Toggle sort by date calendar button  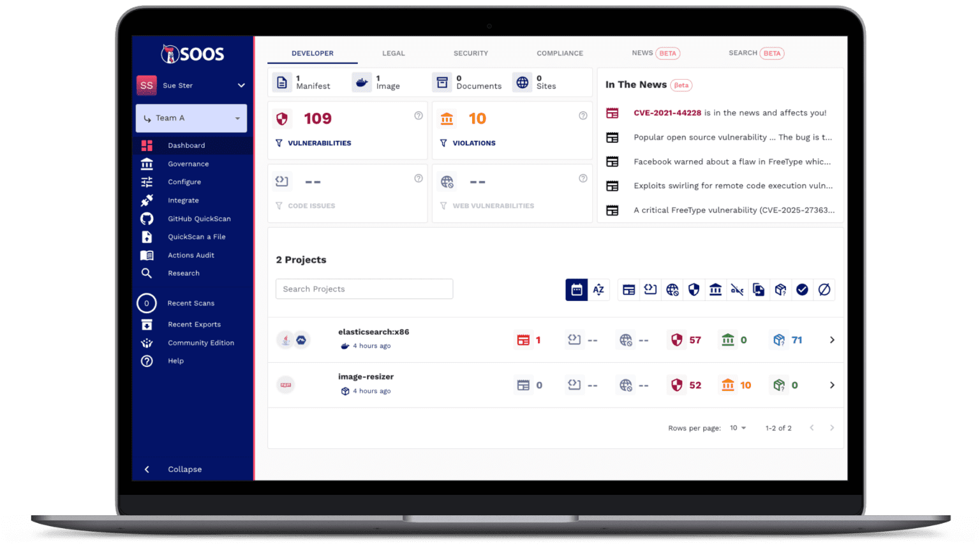coord(576,290)
